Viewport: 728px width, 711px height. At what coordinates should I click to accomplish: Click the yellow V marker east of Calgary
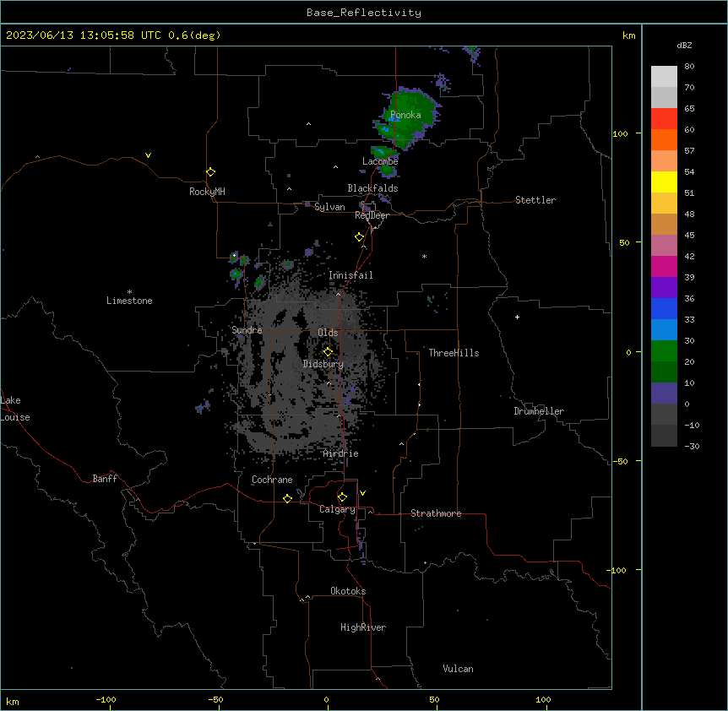[362, 493]
